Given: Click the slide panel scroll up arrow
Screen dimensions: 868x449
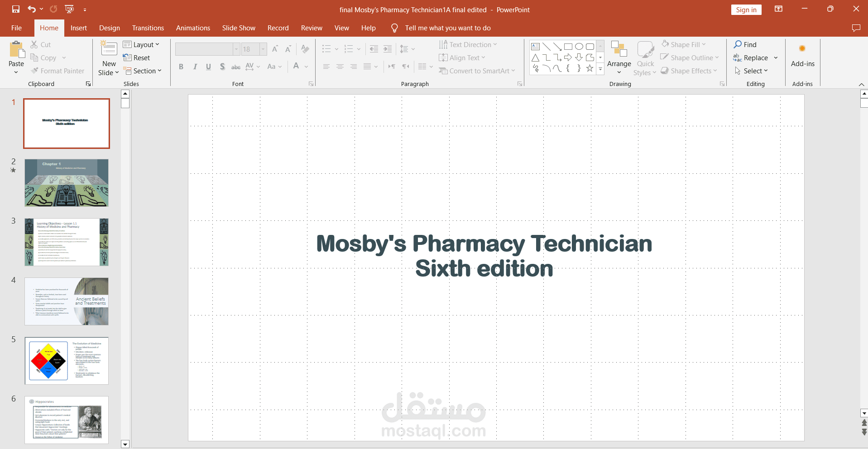Looking at the screenshot, I should pyautogui.click(x=125, y=94).
